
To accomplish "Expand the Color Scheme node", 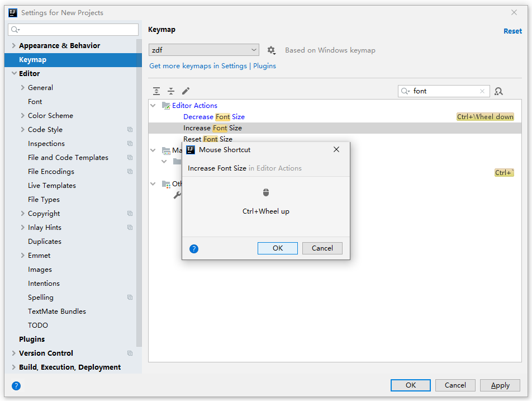I will 23,115.
